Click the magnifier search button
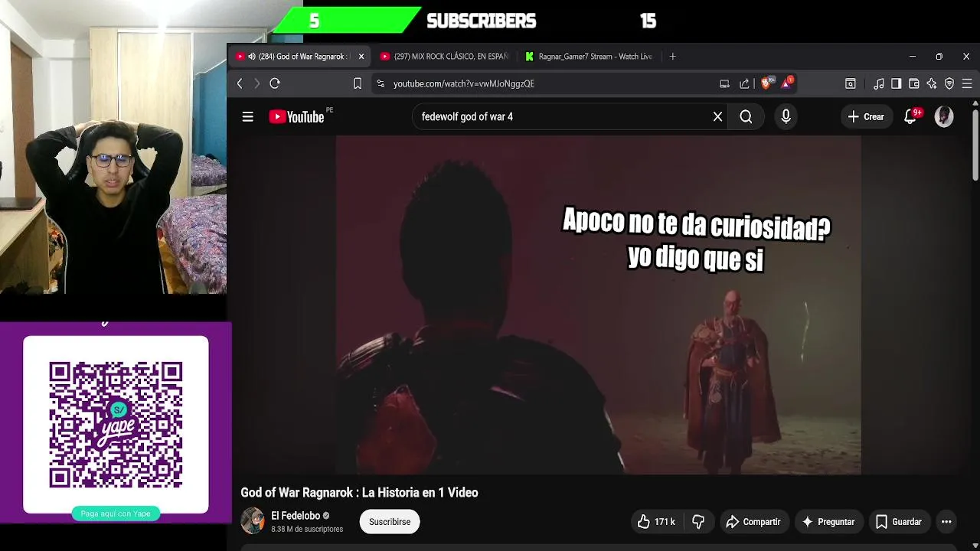 tap(746, 117)
